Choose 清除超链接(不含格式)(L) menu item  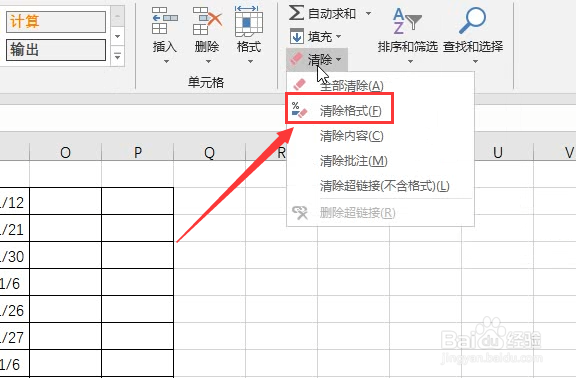click(380, 186)
